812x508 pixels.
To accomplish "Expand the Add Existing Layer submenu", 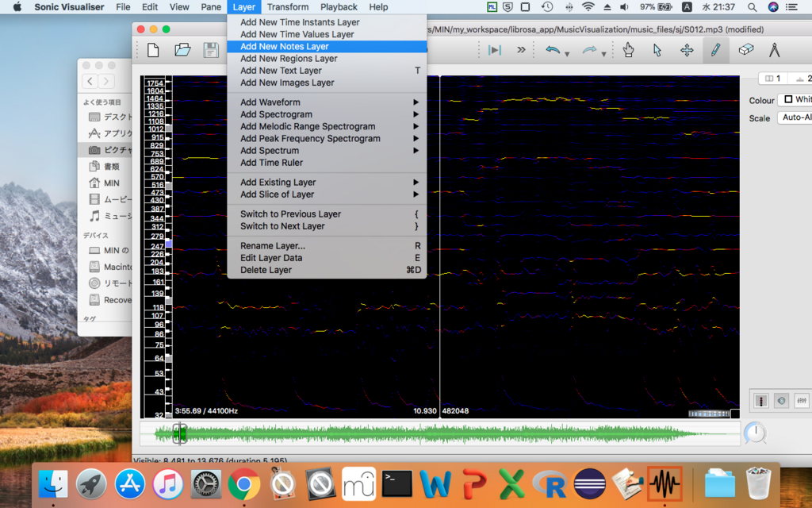I will pos(327,182).
